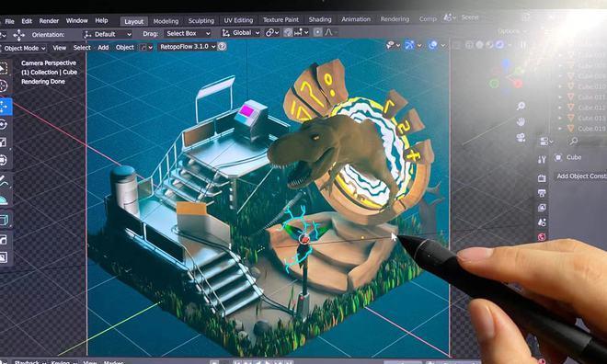Select the Rotate tool in toolbar
This screenshot has width=607, height=364.
(x=4, y=125)
